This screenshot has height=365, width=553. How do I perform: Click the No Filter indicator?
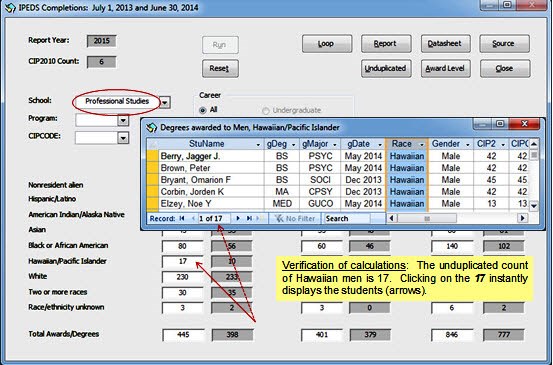(295, 218)
